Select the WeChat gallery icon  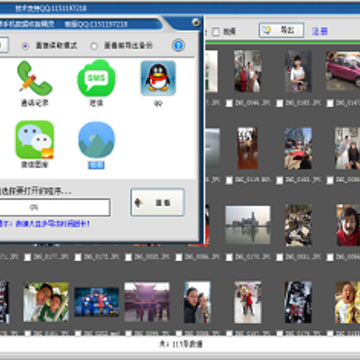pyautogui.click(x=35, y=140)
